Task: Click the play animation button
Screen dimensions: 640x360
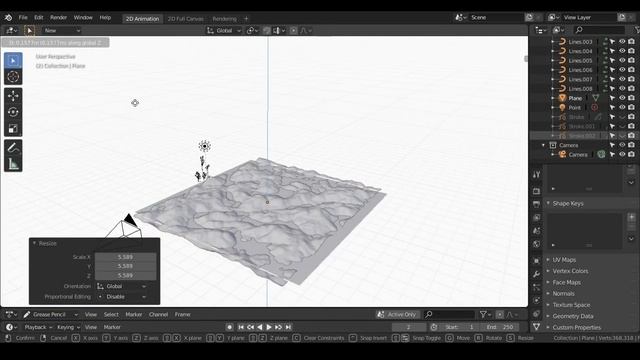Action: [x=269, y=327]
